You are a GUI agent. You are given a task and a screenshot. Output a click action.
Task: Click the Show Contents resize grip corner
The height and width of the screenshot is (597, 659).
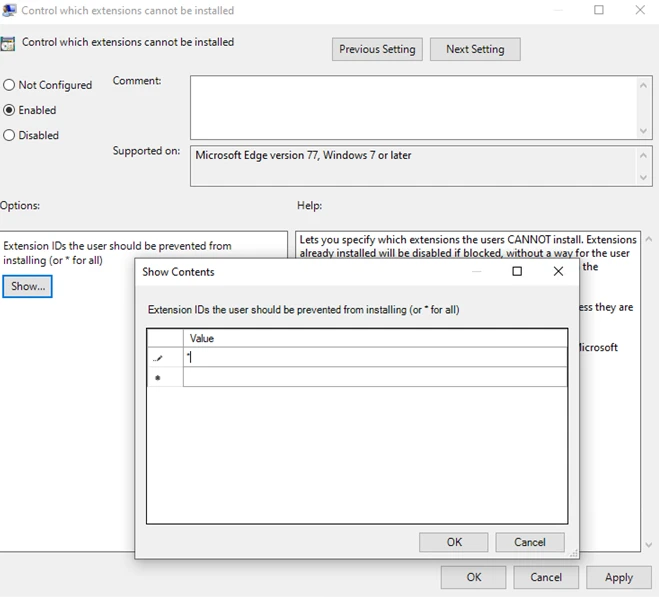[574, 554]
